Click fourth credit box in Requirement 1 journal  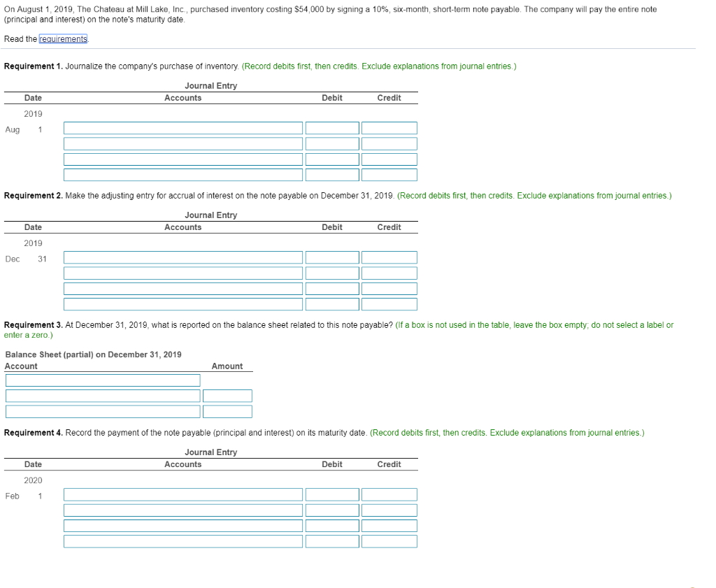[389, 175]
